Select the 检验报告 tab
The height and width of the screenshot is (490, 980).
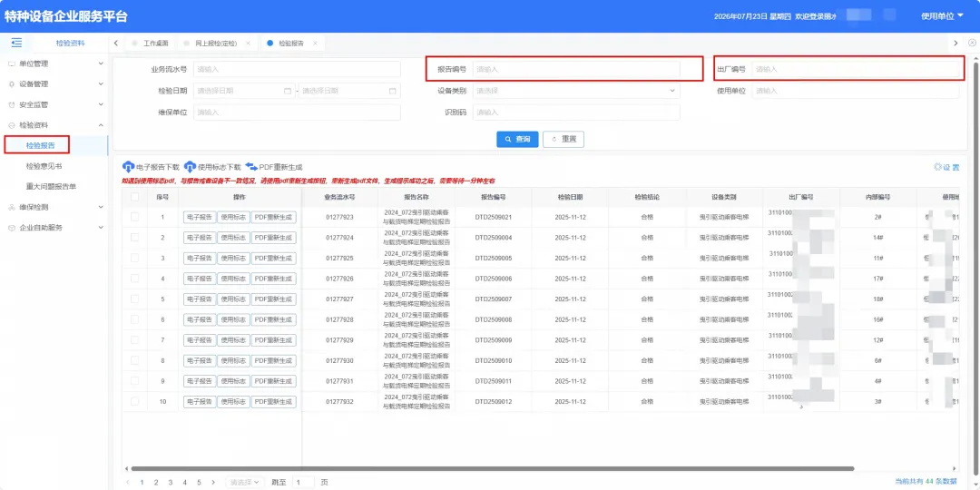(x=291, y=44)
